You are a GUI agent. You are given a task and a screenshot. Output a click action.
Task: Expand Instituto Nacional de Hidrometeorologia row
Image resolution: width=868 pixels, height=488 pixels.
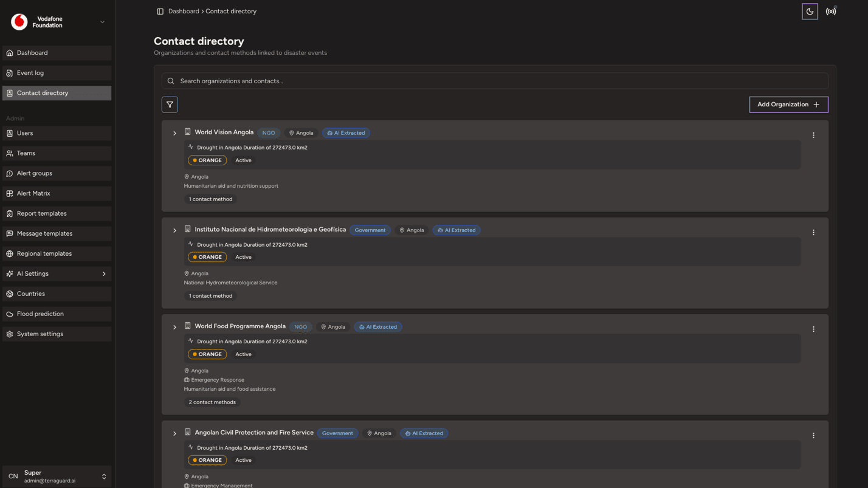click(x=174, y=230)
